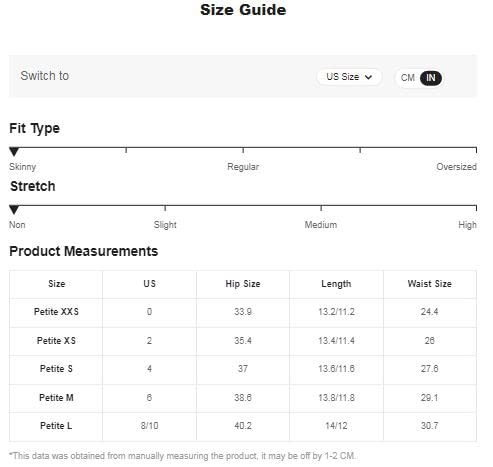Image resolution: width=493 pixels, height=467 pixels.
Task: Click the Stretch Non triangle marker
Action: click(x=14, y=210)
